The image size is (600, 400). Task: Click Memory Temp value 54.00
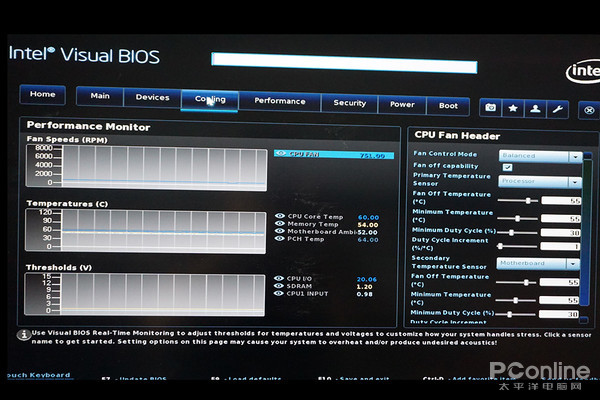[x=368, y=225]
